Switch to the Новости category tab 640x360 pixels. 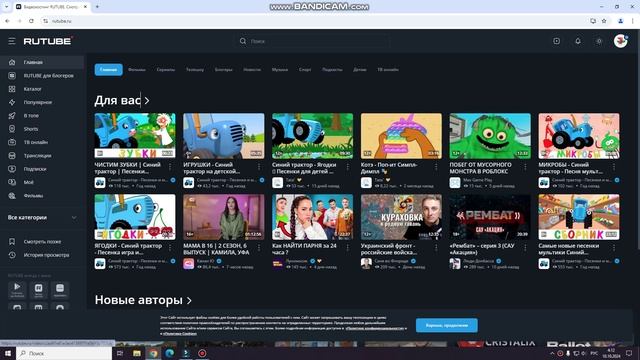tap(252, 70)
